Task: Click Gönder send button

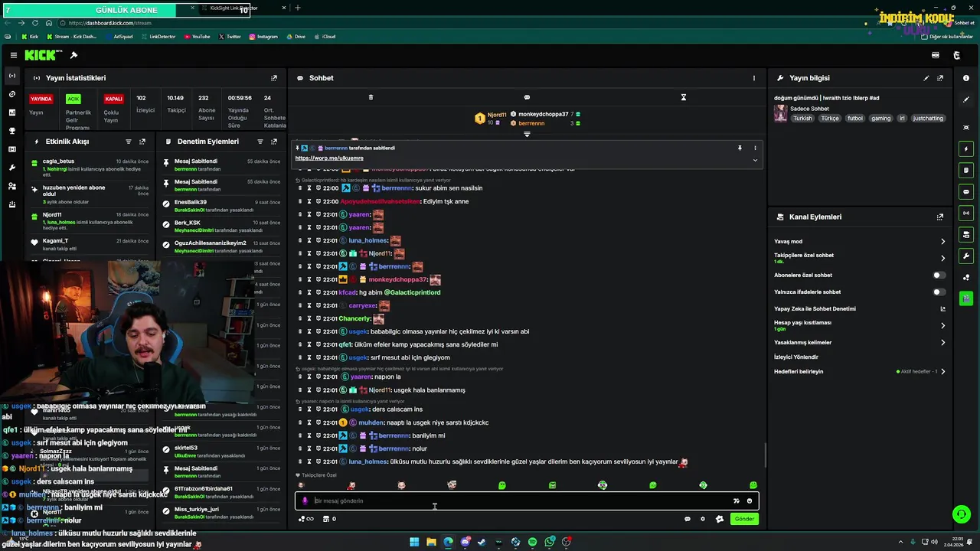Action: point(744,519)
